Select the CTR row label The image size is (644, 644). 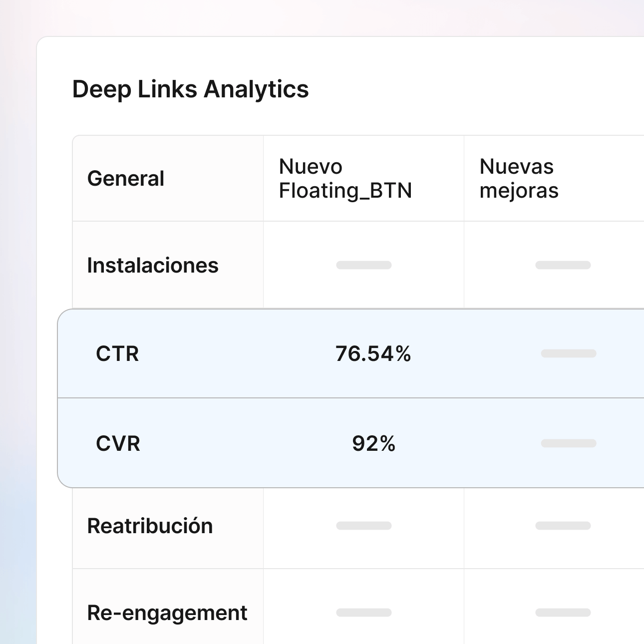pos(117,354)
